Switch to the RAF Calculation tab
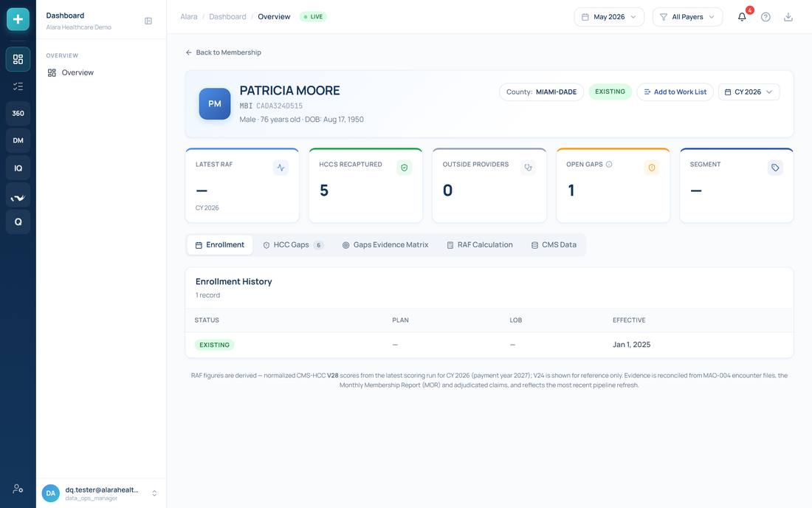The image size is (812, 508). [480, 245]
